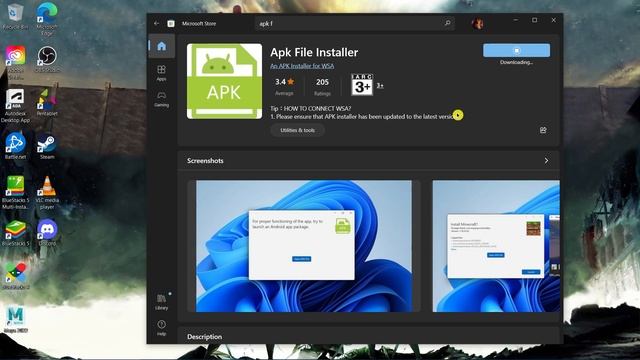Click the Microsoft Store logo icon
Image resolution: width=640 pixels, height=360 pixels.
(x=171, y=24)
